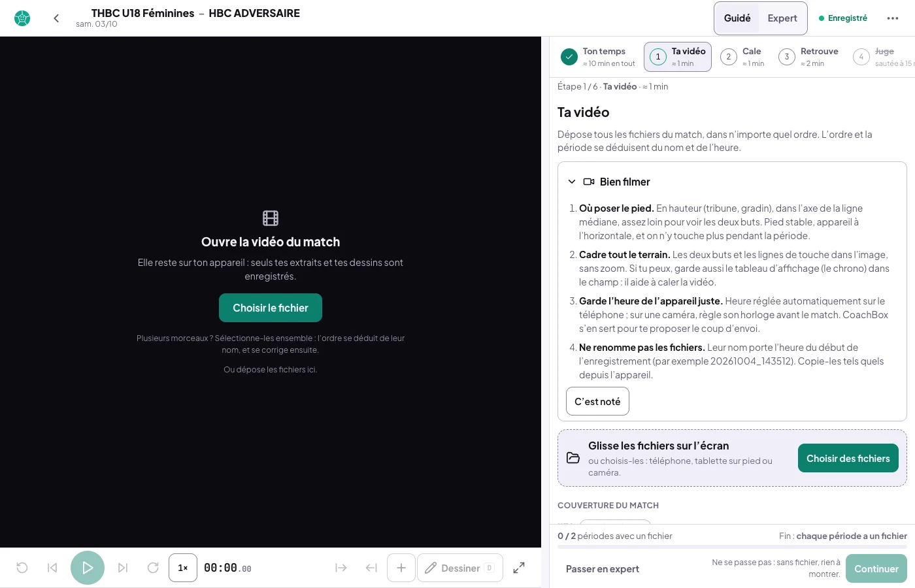Toggle fullscreen with the expand arrows icon
Image resolution: width=915 pixels, height=588 pixels.
coord(519,568)
